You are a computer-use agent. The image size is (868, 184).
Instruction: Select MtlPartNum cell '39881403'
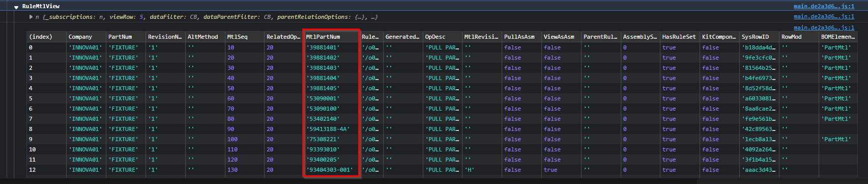(332, 68)
